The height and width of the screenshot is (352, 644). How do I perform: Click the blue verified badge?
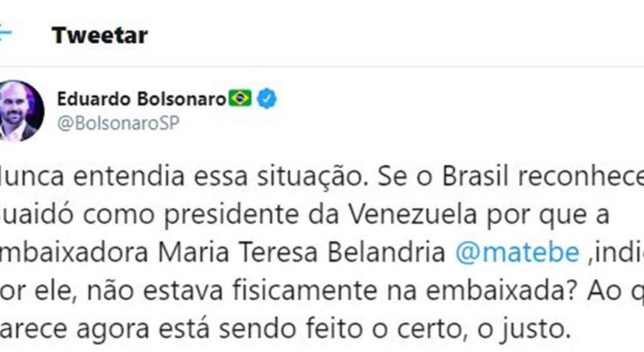(x=267, y=99)
